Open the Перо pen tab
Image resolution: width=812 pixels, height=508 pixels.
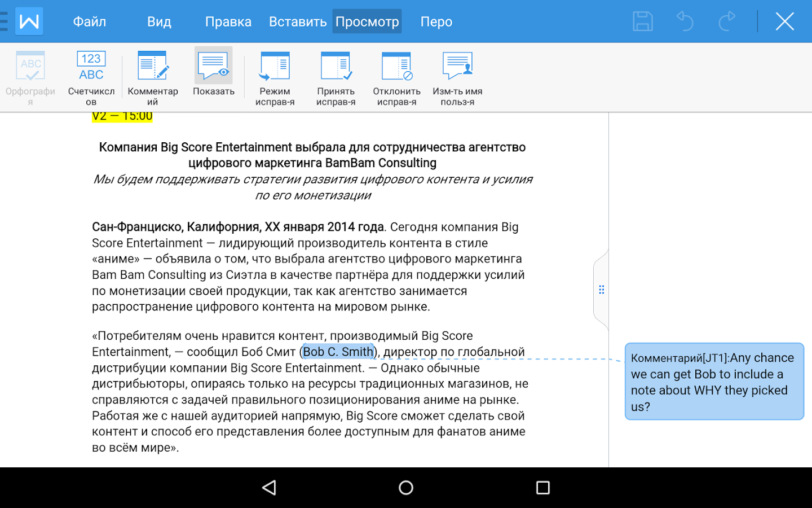[x=436, y=21]
